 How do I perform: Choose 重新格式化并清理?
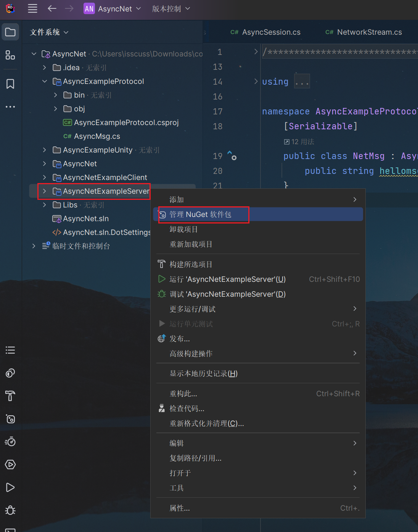(x=258, y=423)
